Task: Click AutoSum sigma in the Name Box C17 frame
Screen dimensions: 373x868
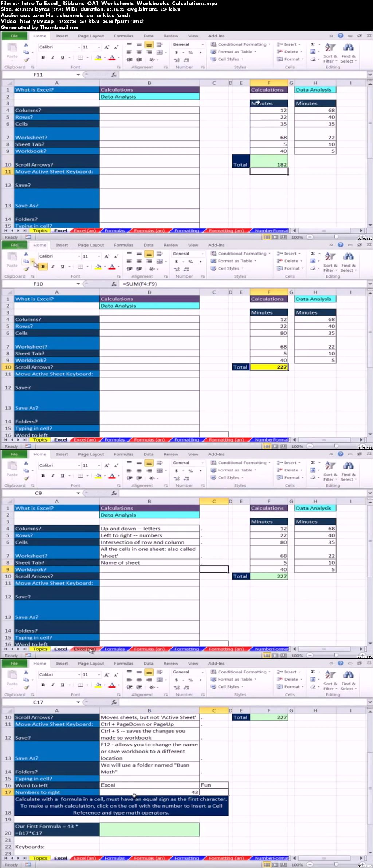Action: tap(313, 672)
